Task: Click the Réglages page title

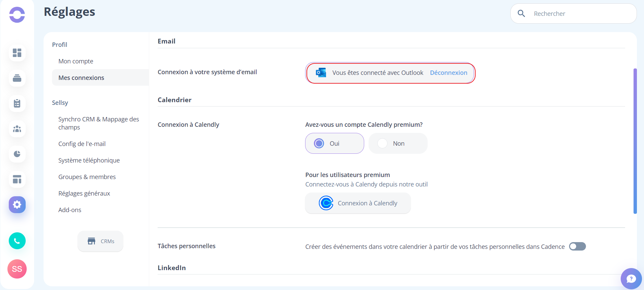Action: [x=70, y=12]
